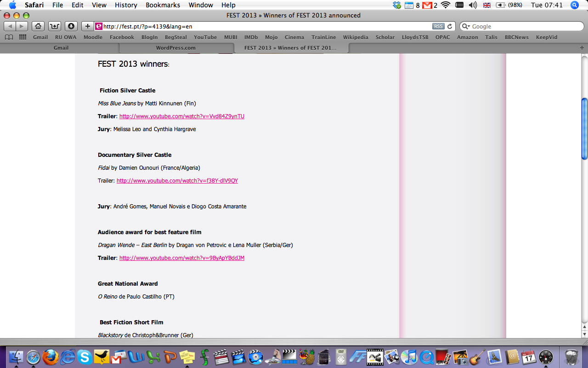Click the RSS badge in address bar
The image size is (588, 368).
pos(438,26)
